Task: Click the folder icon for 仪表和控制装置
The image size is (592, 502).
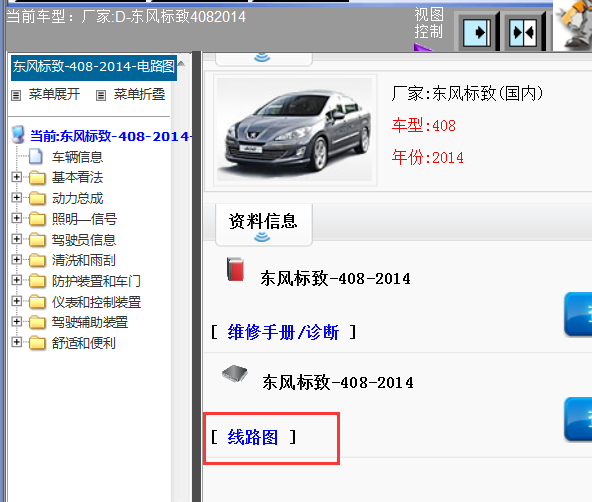Action: click(37, 302)
